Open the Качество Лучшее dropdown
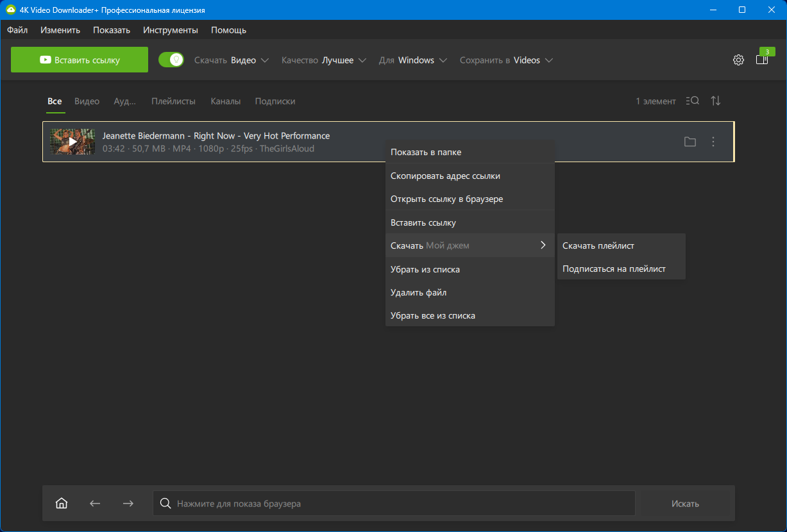The height and width of the screenshot is (532, 787). (324, 60)
